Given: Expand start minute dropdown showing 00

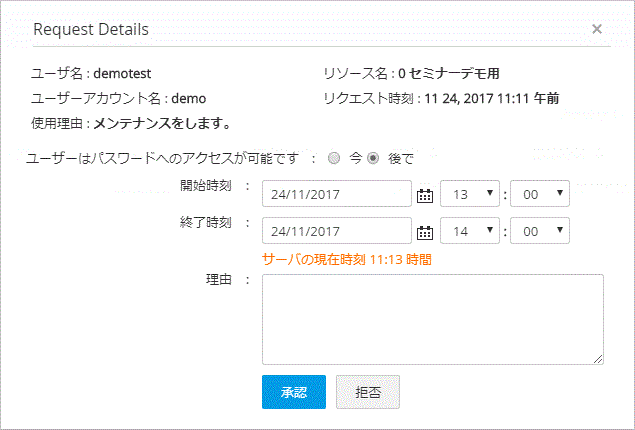Looking at the screenshot, I should (539, 194).
